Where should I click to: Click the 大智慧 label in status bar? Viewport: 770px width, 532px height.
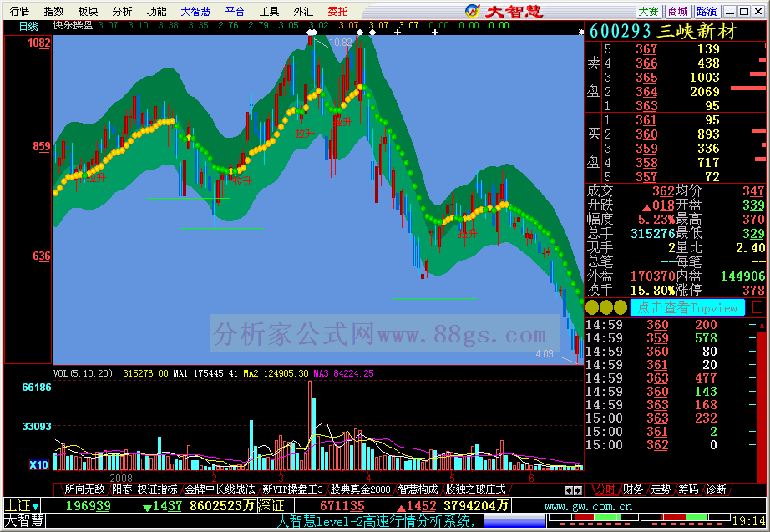coord(24,520)
